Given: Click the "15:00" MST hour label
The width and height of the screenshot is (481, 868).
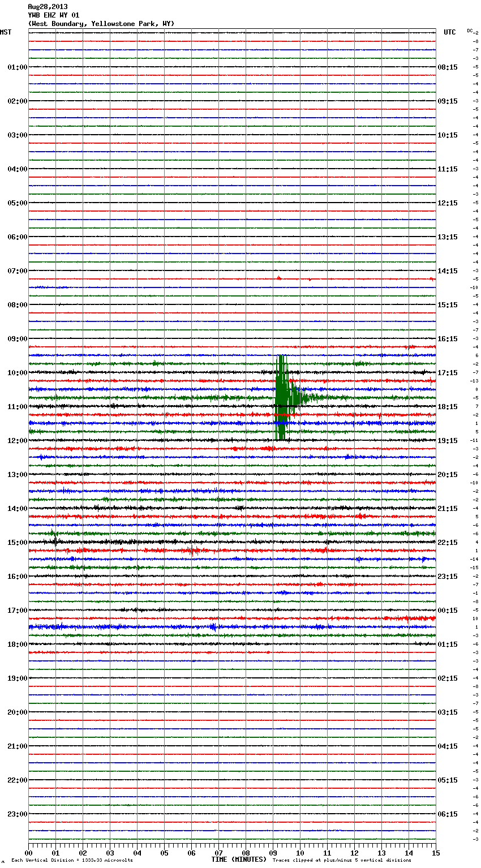Looking at the screenshot, I should pos(18,543).
